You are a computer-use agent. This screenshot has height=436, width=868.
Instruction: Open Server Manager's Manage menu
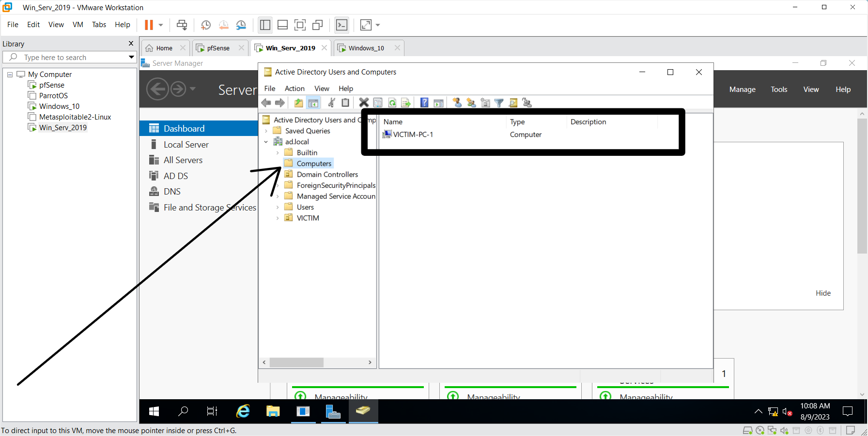point(743,90)
